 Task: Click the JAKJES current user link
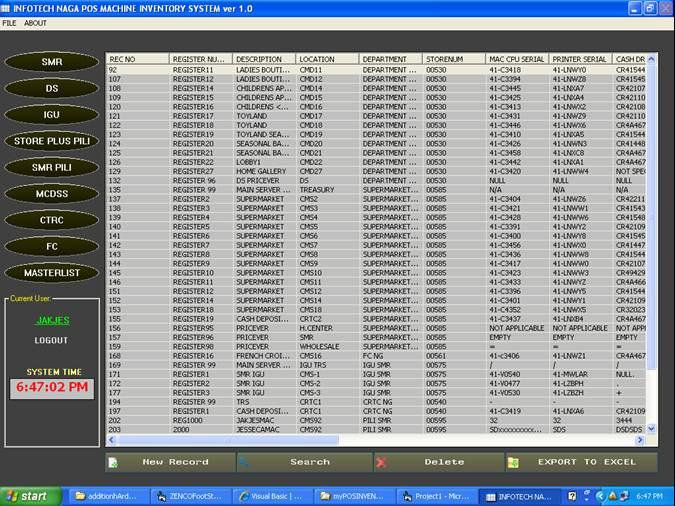pyautogui.click(x=53, y=320)
